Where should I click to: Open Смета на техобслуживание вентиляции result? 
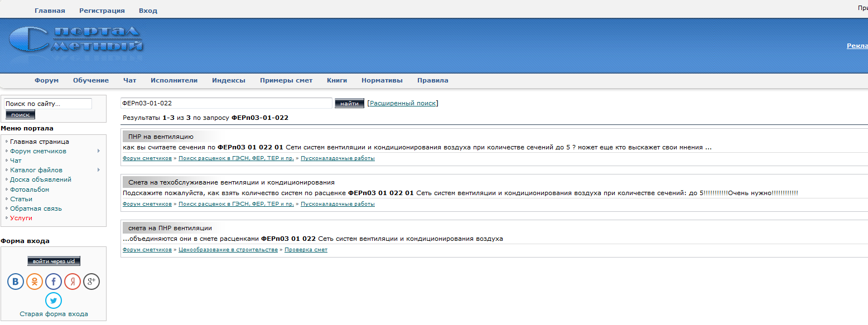point(232,182)
